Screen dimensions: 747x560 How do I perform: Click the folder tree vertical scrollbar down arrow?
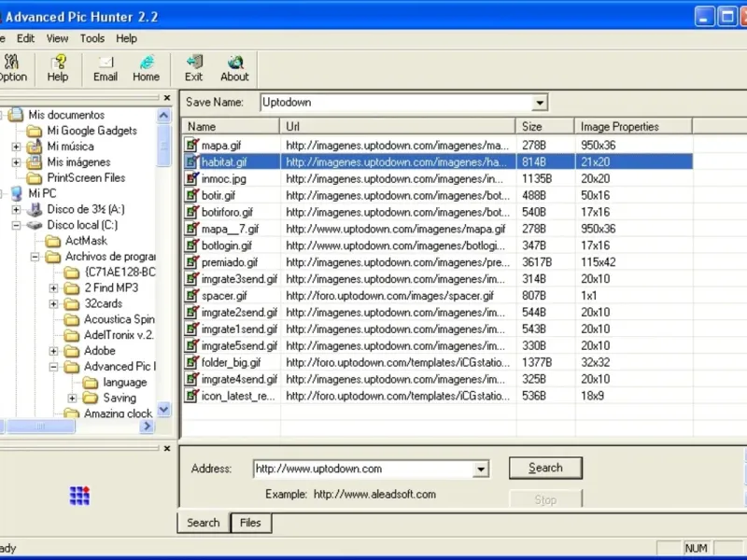(164, 409)
